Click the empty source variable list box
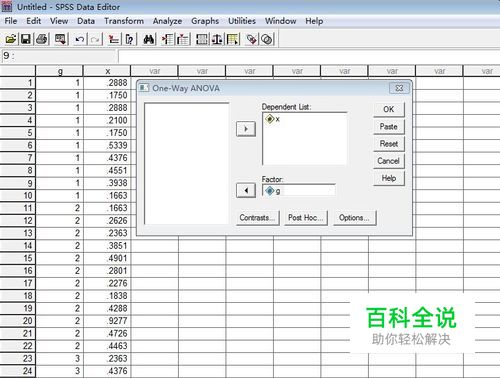The height and width of the screenshot is (378, 500). 187,164
